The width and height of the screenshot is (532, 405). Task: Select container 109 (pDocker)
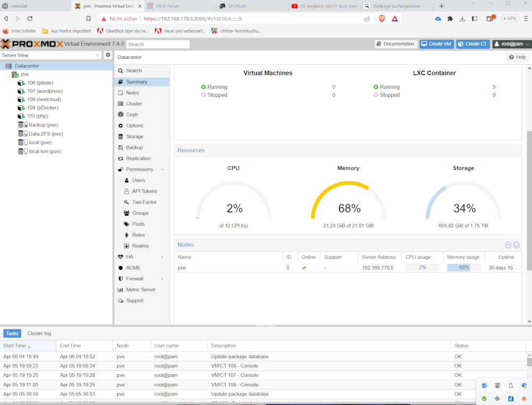coord(43,108)
